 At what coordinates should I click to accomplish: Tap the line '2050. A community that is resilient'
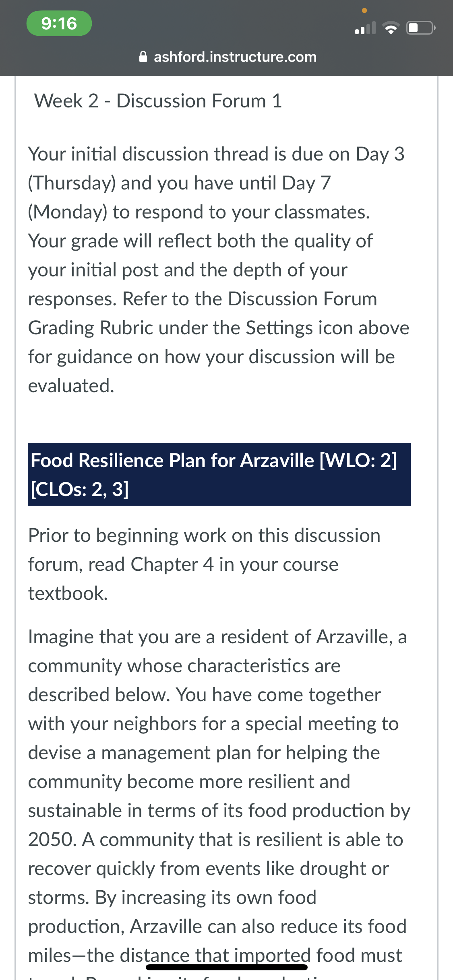[215, 840]
